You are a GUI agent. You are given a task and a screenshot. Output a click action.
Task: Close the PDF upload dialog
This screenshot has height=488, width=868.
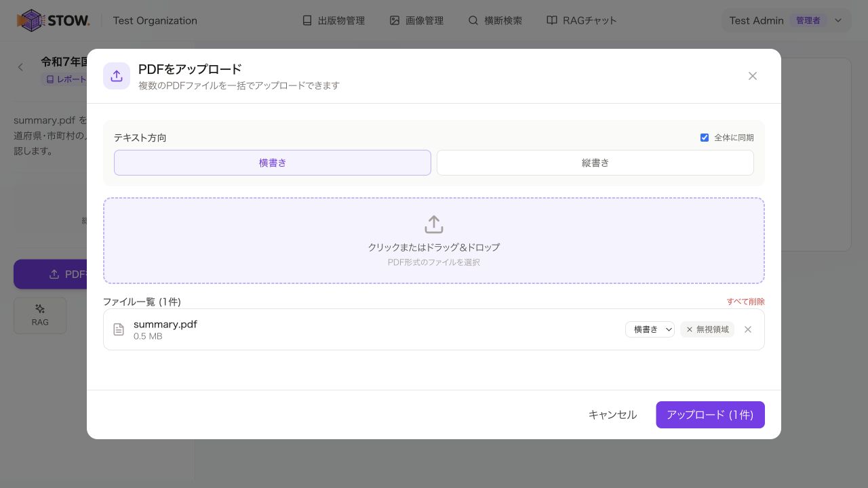(x=753, y=76)
